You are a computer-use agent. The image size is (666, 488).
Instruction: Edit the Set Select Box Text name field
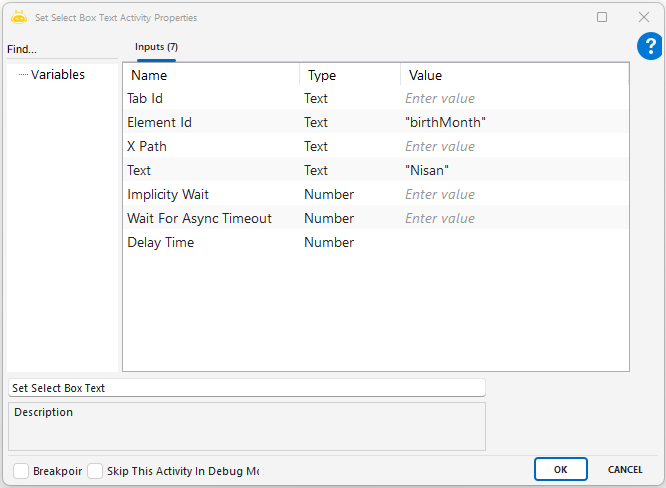point(246,388)
